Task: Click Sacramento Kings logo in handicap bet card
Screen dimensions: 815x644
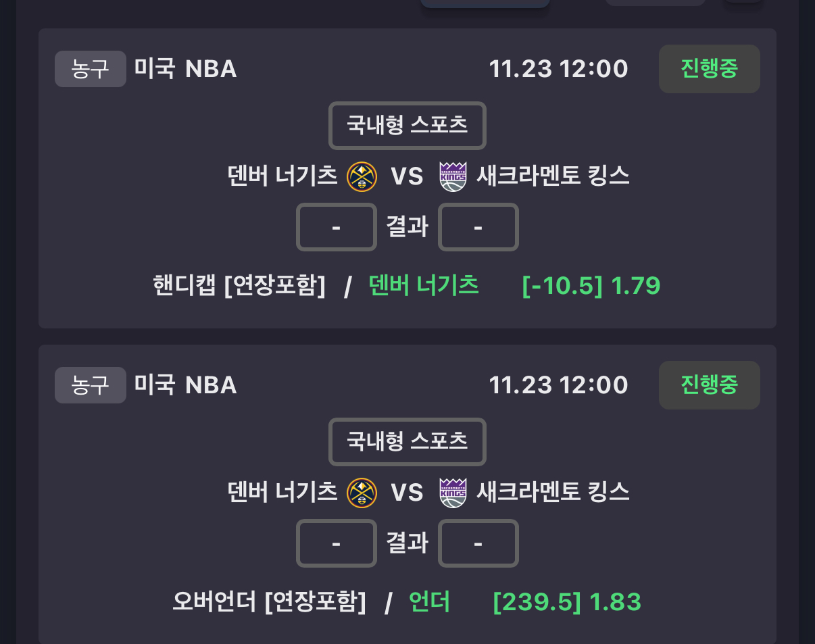Action: point(453,177)
